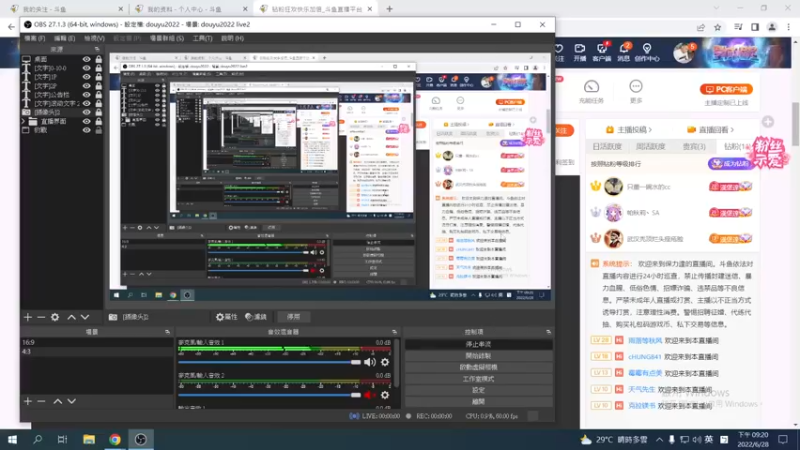Toggle visibility of last source row
Screen dimensions: 800x450
coord(86,130)
